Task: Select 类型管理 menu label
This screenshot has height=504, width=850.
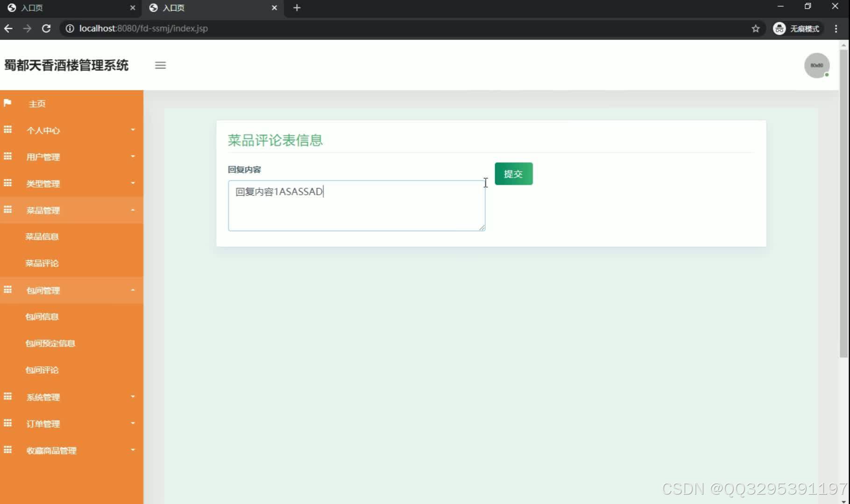Action: [43, 183]
